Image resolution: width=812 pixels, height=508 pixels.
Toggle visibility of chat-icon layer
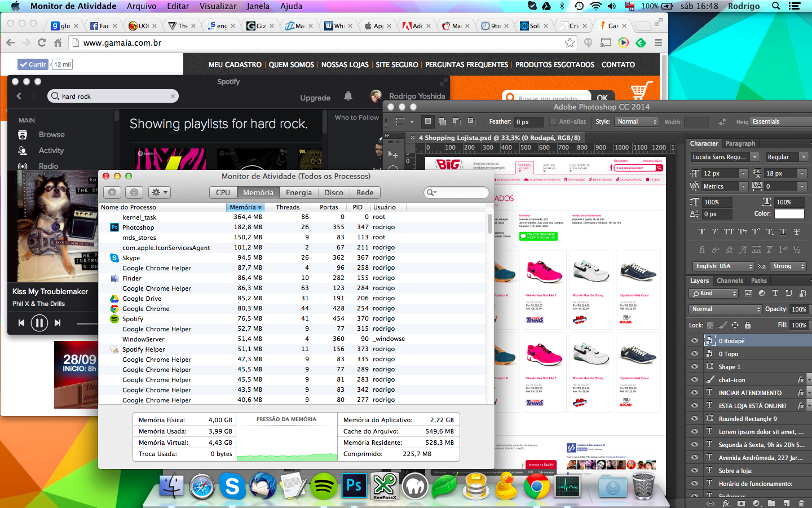click(694, 380)
